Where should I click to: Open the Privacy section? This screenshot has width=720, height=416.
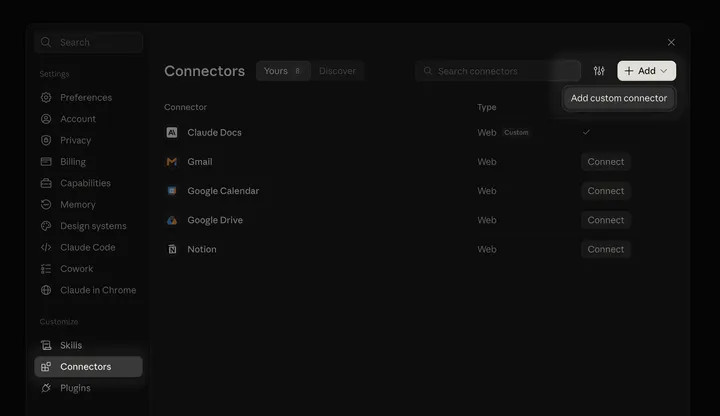(88, 140)
